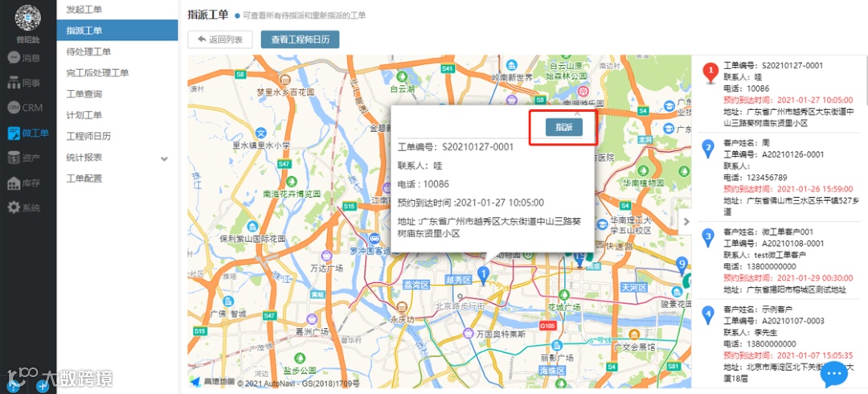The image size is (868, 394).
Task: Click 工单编号 A20210108-0001 in side list
Action: [773, 244]
